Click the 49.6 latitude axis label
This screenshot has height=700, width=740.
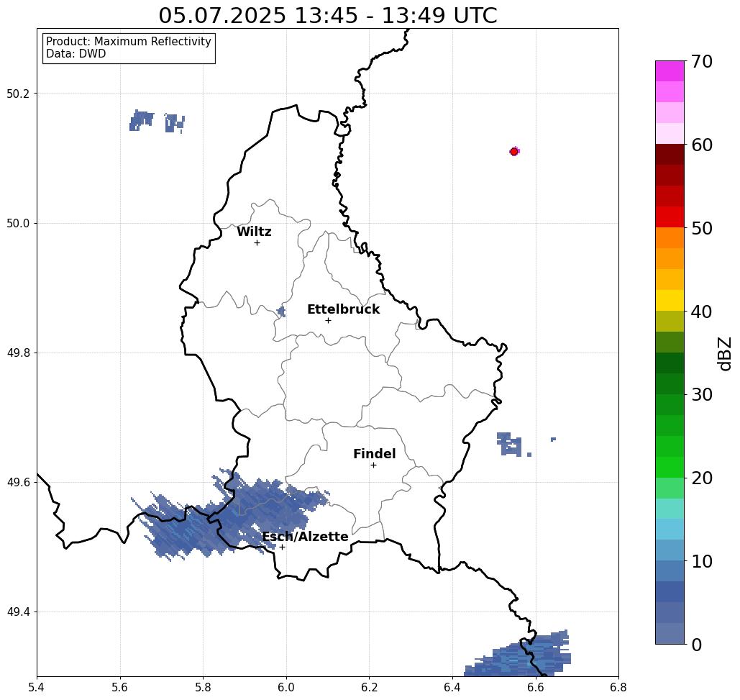point(17,483)
